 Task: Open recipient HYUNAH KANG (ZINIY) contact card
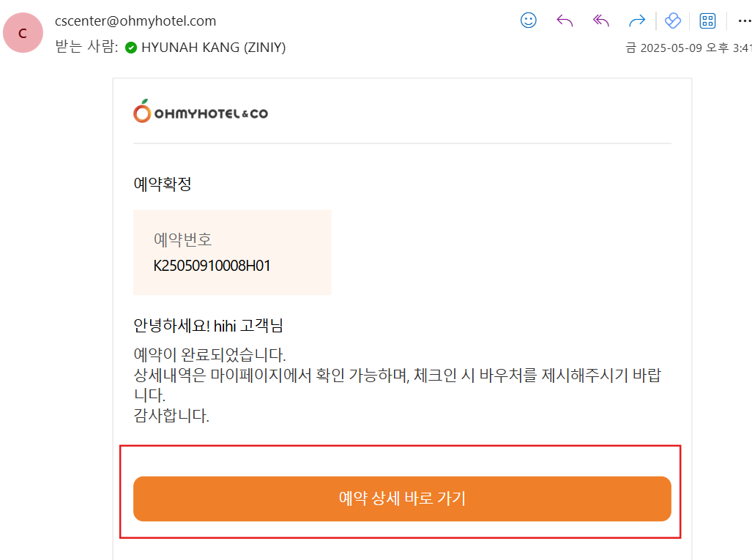213,48
